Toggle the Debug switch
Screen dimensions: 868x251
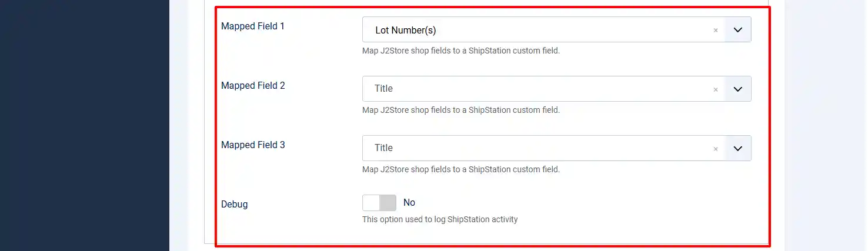pos(379,203)
